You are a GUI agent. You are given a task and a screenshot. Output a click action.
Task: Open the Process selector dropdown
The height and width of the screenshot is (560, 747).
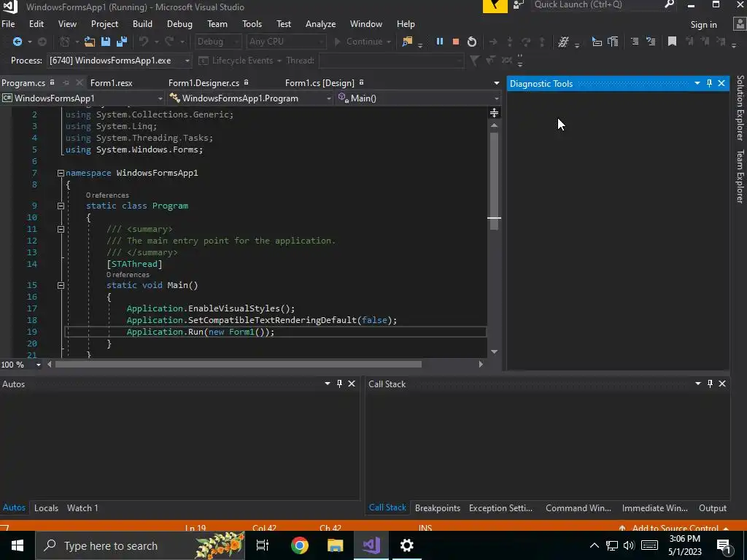tap(119, 61)
